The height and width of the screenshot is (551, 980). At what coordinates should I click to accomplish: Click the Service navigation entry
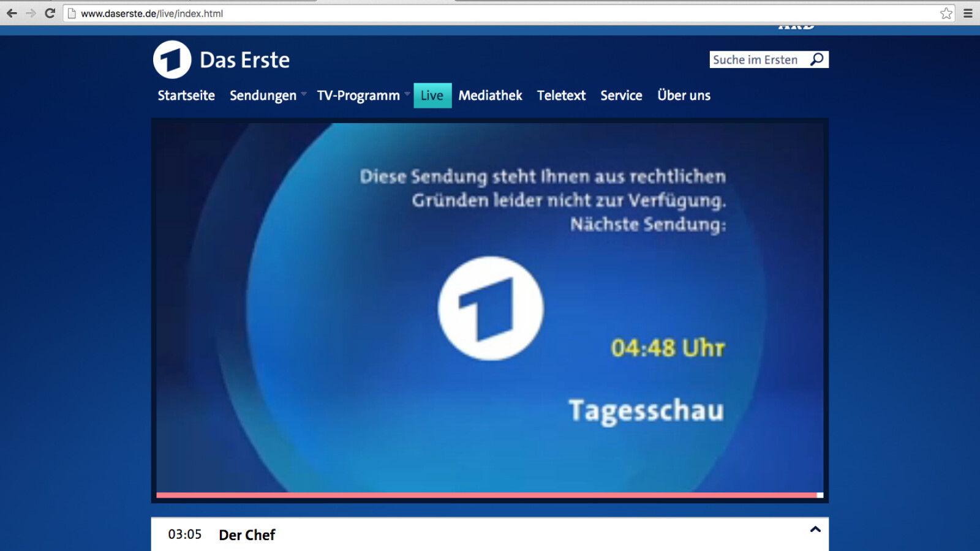[x=621, y=96]
